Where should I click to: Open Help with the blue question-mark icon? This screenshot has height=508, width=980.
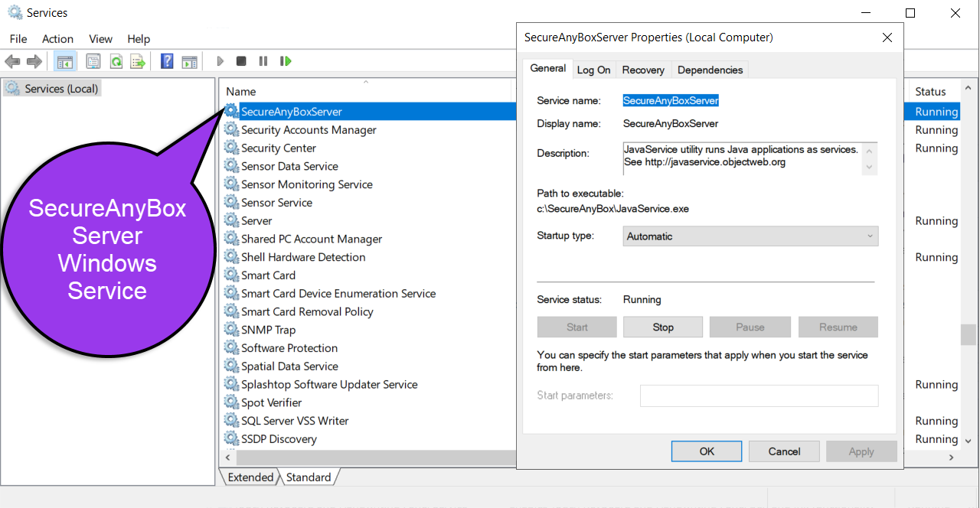pyautogui.click(x=167, y=61)
